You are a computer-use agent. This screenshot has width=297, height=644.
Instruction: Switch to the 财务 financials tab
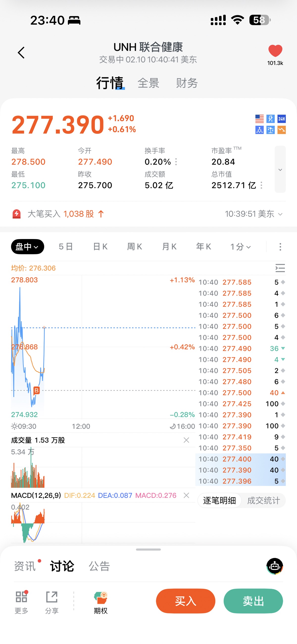pos(187,83)
